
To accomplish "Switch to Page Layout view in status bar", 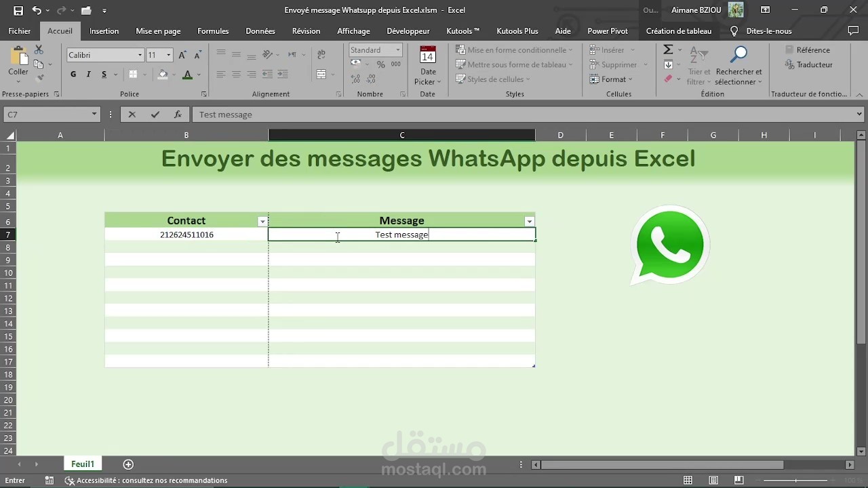I will [713, 481].
